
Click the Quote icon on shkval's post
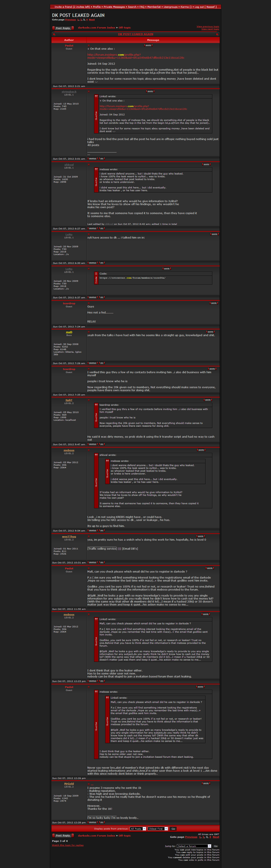[206, 164]
